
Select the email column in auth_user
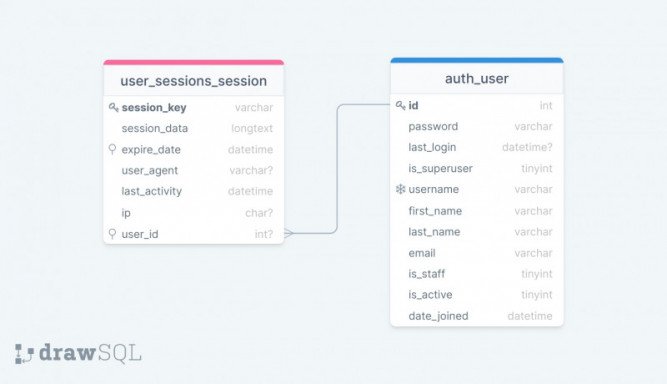[x=477, y=253]
